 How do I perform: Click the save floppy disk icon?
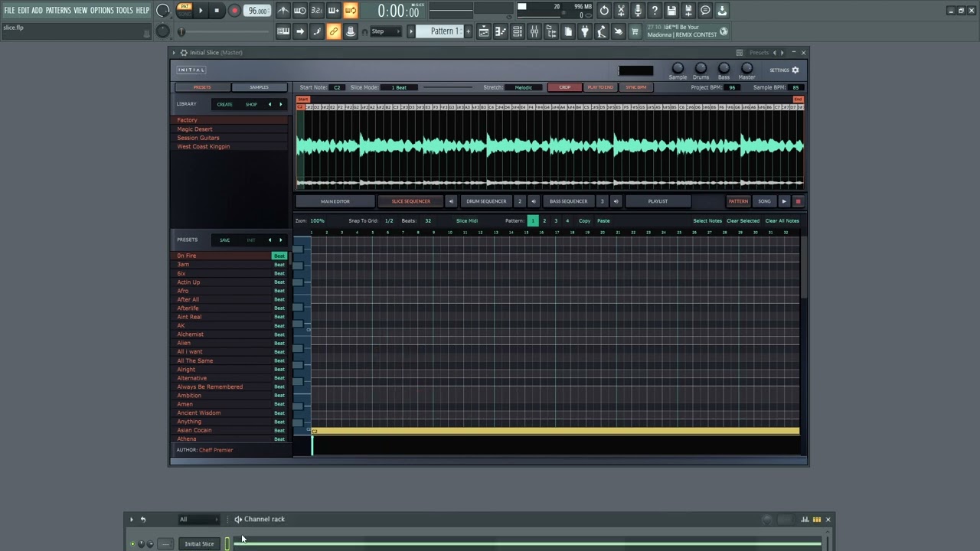[x=671, y=11]
